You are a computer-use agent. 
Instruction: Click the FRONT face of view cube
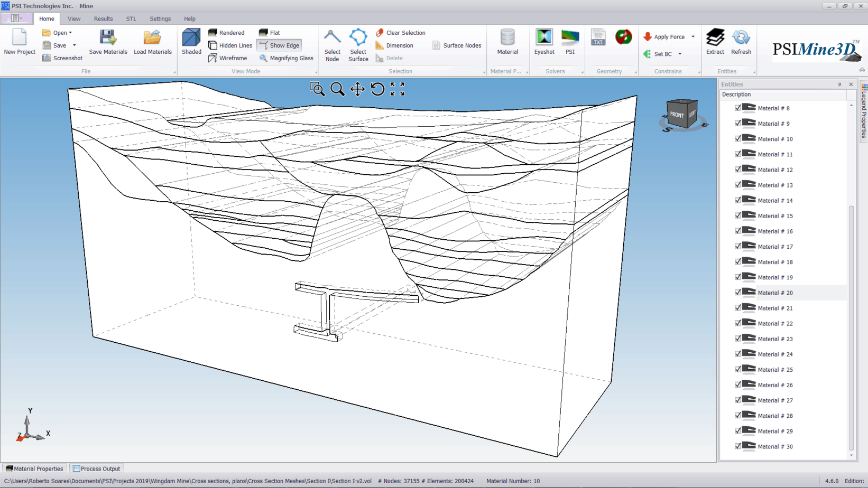(x=677, y=115)
